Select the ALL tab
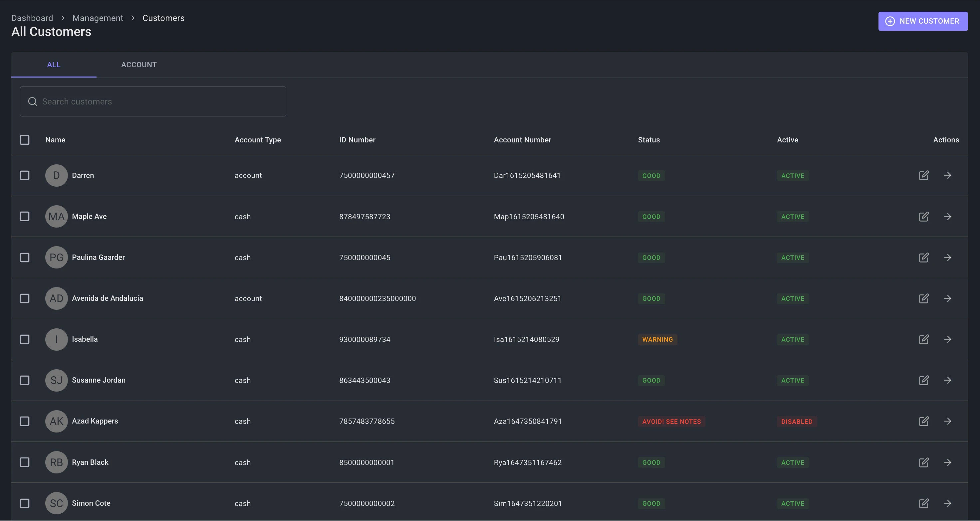Image resolution: width=980 pixels, height=521 pixels. click(54, 65)
